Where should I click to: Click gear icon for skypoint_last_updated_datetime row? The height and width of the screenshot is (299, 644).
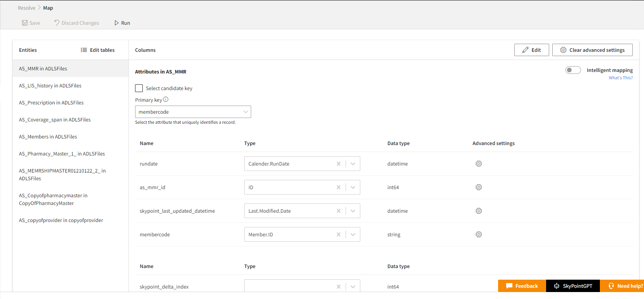click(479, 211)
